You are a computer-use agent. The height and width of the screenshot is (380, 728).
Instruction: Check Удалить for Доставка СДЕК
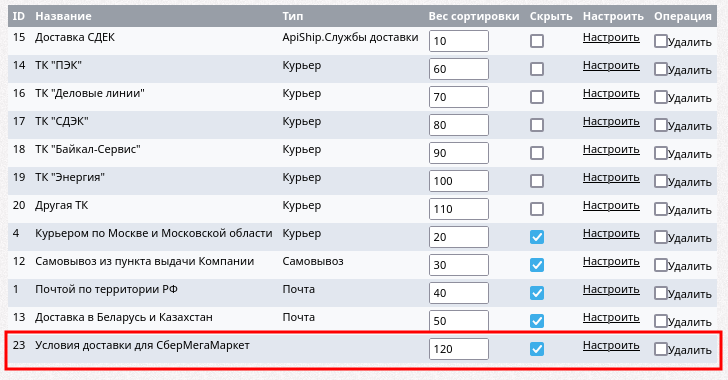point(661,41)
